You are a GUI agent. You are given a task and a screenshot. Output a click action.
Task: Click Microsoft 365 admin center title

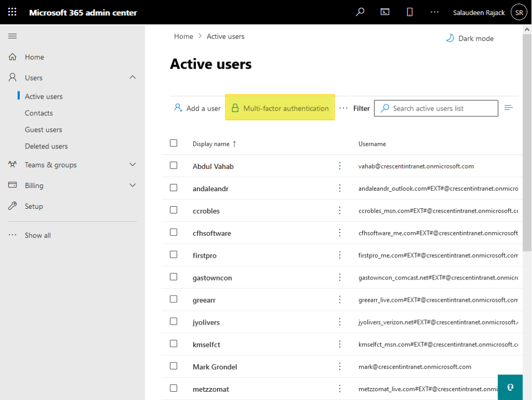pyautogui.click(x=83, y=12)
